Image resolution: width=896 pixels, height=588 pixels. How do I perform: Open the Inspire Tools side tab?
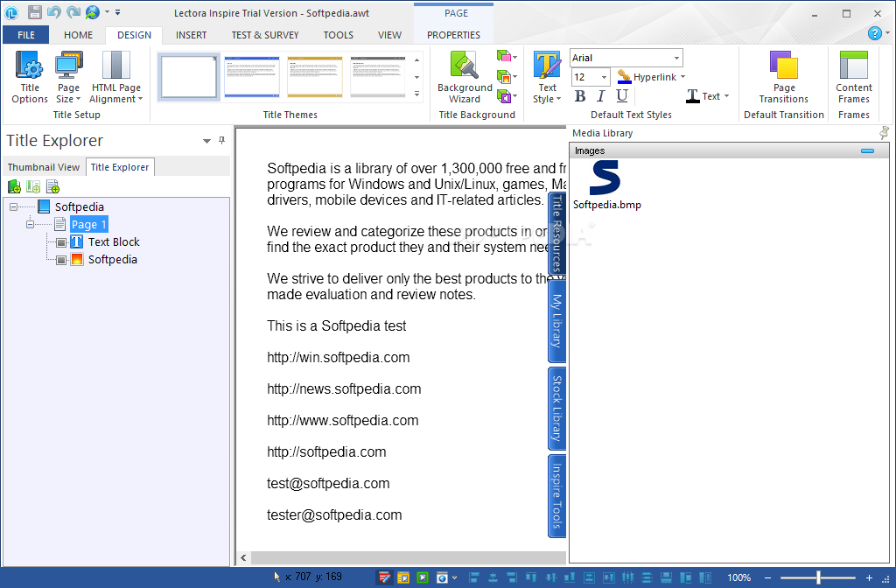click(557, 496)
